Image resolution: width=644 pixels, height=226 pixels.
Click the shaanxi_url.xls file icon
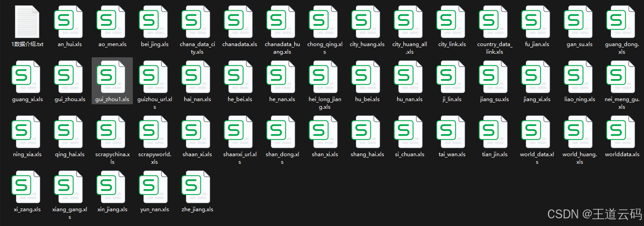[x=239, y=132]
